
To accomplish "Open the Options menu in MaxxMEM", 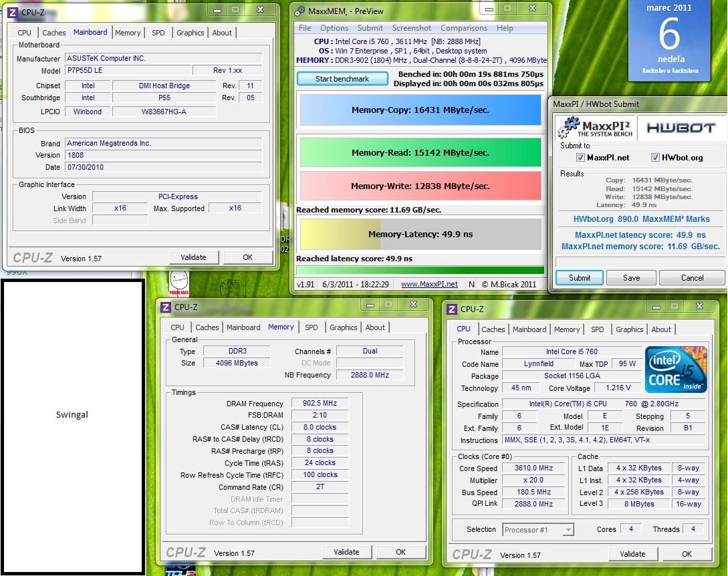I will pos(334,28).
